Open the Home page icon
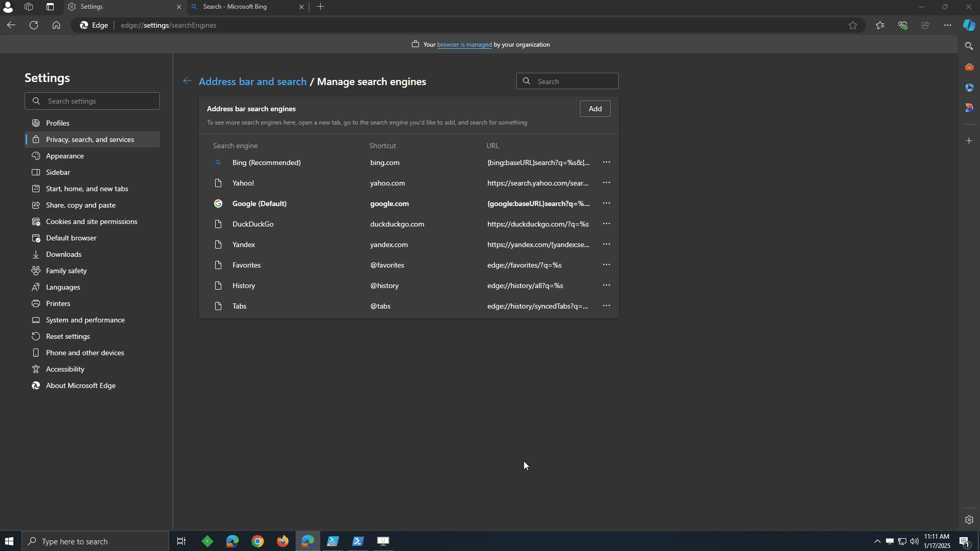 [x=56, y=25]
